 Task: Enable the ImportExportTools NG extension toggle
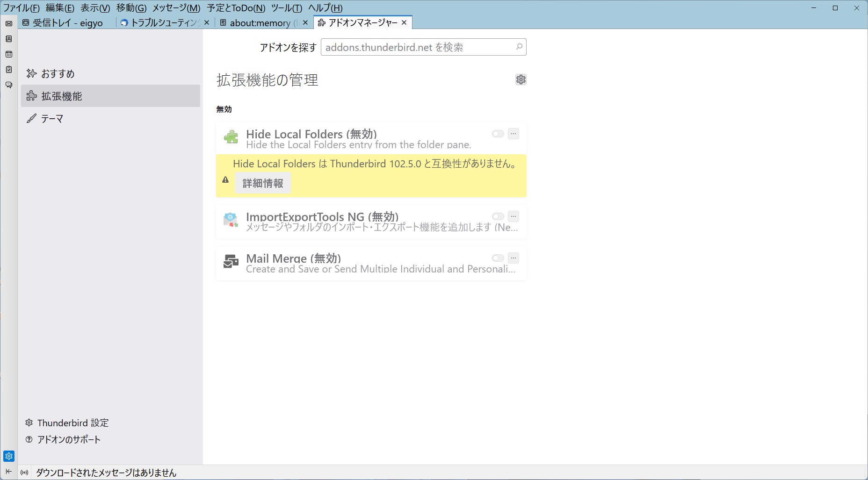498,216
